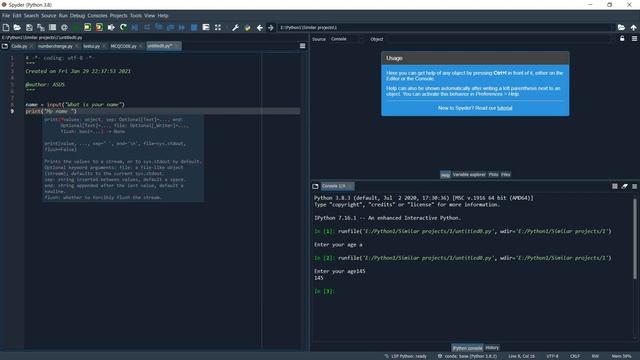Open file using the folder toolbar icon
This screenshot has width=640, height=360.
coord(17,27)
